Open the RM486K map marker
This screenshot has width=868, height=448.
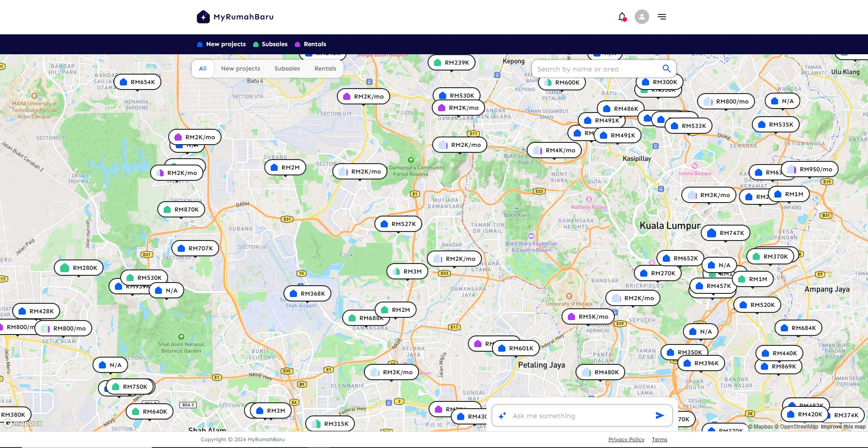pyautogui.click(x=621, y=109)
